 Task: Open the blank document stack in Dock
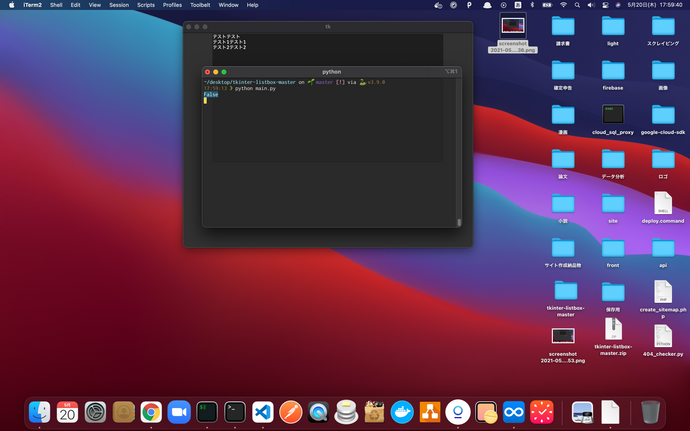click(610, 413)
